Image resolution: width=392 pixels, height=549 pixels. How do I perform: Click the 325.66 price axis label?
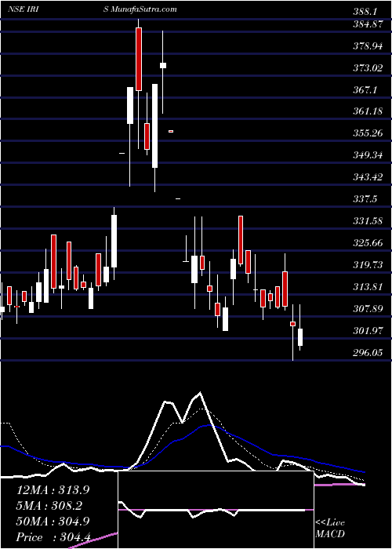point(368,243)
